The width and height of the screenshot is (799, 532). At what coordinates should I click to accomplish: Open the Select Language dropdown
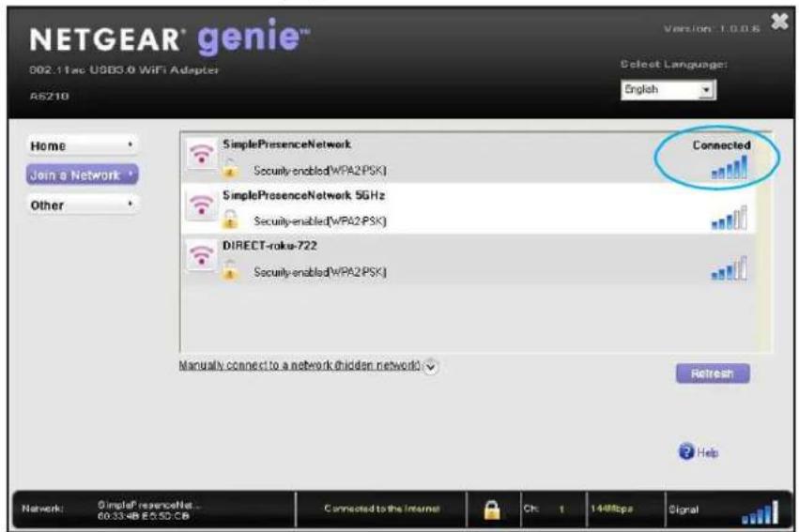pyautogui.click(x=668, y=89)
